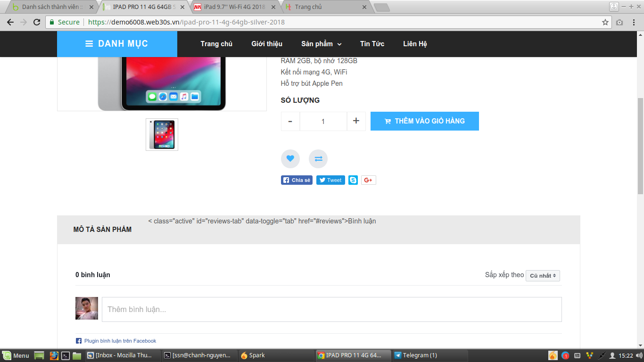Screen dimensions: 644x362
Task: Click the user account tray icon
Action: 612,355
